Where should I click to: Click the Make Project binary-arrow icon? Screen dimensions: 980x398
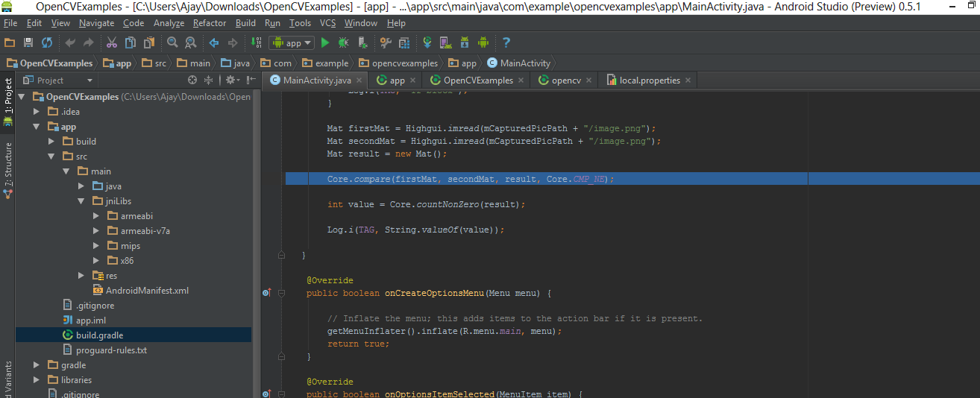[257, 42]
